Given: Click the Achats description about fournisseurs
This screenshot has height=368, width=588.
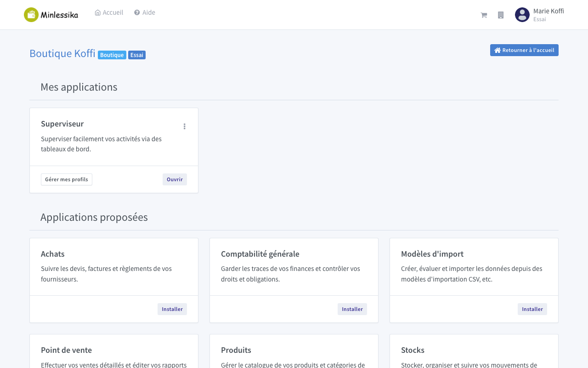Looking at the screenshot, I should coord(107,274).
